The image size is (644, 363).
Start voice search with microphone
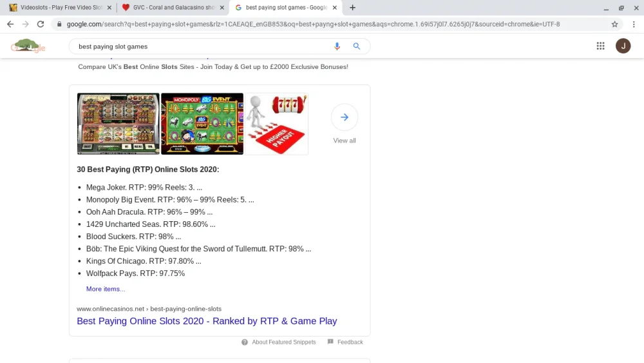[337, 46]
